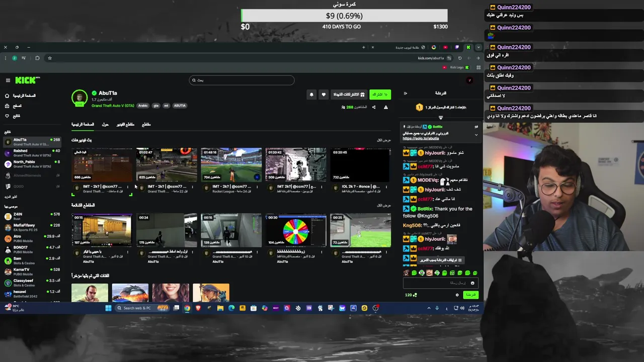This screenshot has height=362, width=644.
Task: Open chat settings gear icon
Action: 457,295
